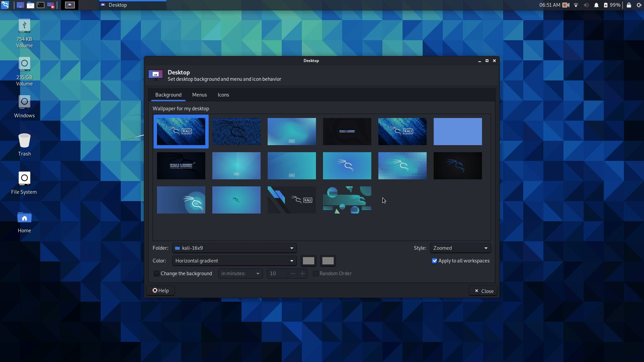Switch to the Icons tab
This screenshot has width=644, height=362.
point(223,95)
